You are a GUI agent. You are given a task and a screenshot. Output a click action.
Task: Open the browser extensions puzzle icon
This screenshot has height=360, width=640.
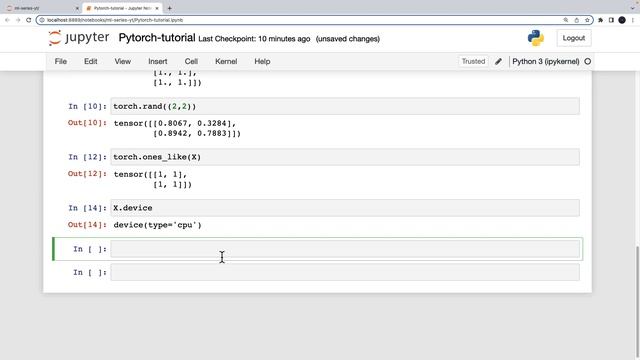600,20
